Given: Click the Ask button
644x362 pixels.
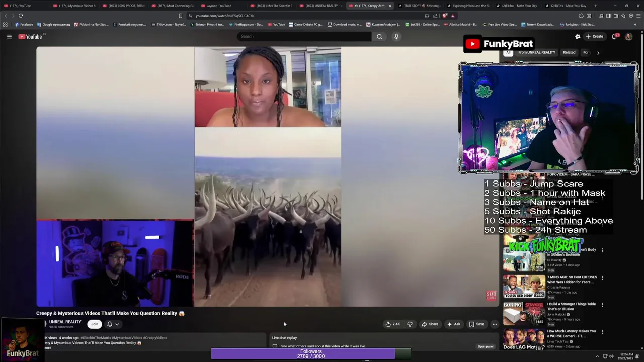Looking at the screenshot, I should point(453,324).
